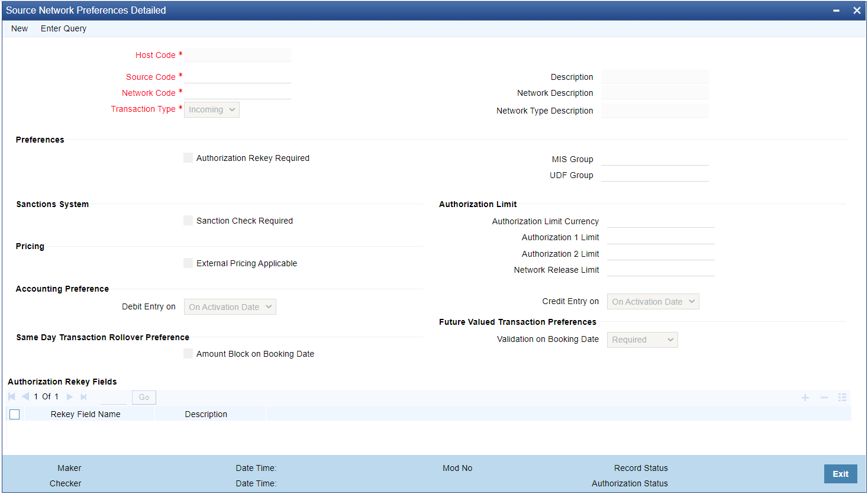The height and width of the screenshot is (494, 868).
Task: Click the Checker label
Action: click(66, 483)
